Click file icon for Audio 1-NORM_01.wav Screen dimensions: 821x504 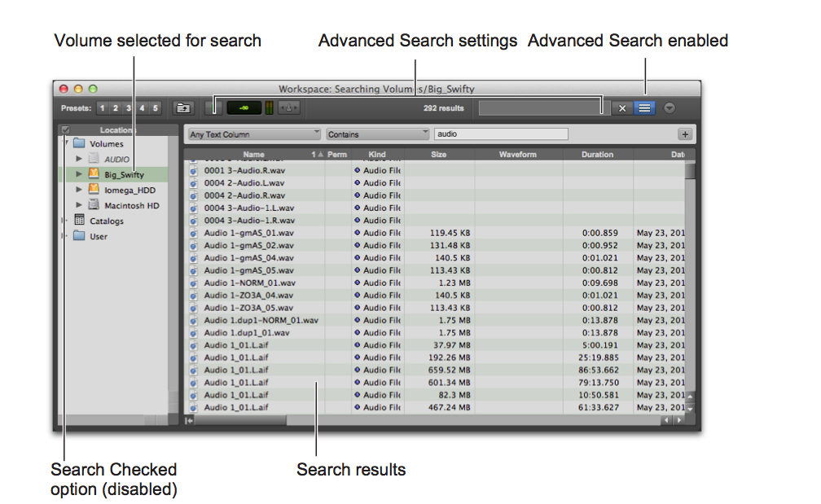click(194, 283)
